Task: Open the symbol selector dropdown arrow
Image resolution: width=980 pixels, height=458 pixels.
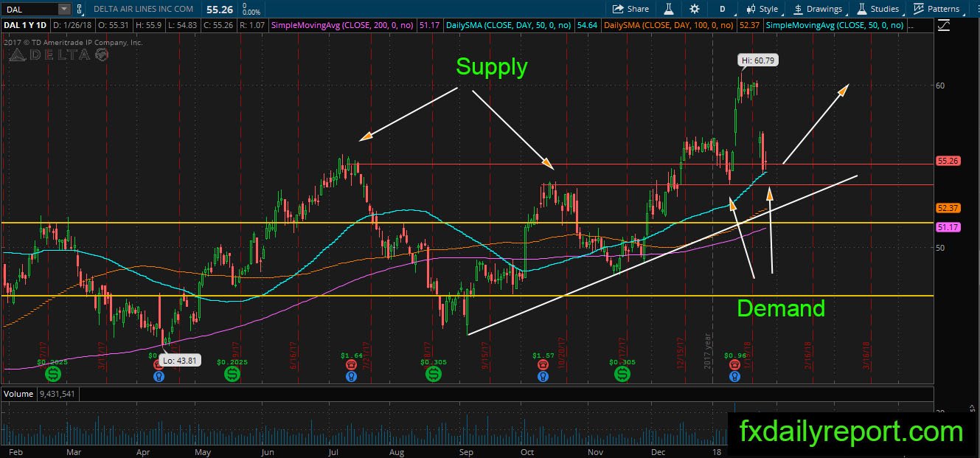Action: coord(64,9)
